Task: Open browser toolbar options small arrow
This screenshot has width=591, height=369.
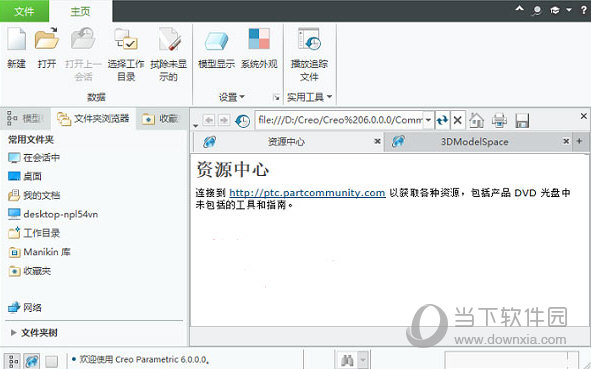Action: point(195,126)
